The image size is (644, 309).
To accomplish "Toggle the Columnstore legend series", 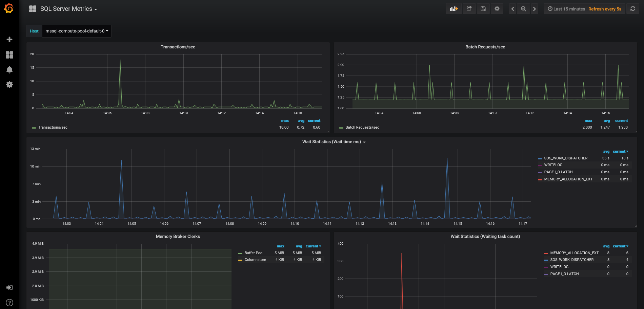I will point(255,260).
